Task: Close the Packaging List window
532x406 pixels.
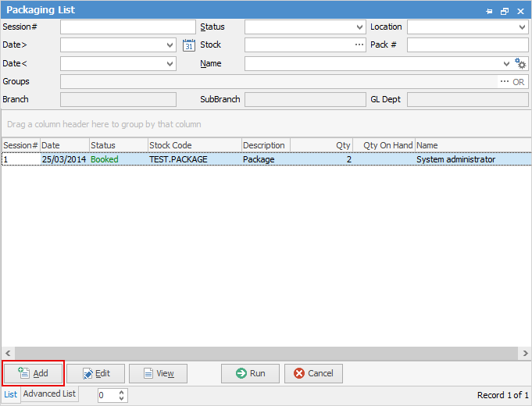Action: coord(521,11)
